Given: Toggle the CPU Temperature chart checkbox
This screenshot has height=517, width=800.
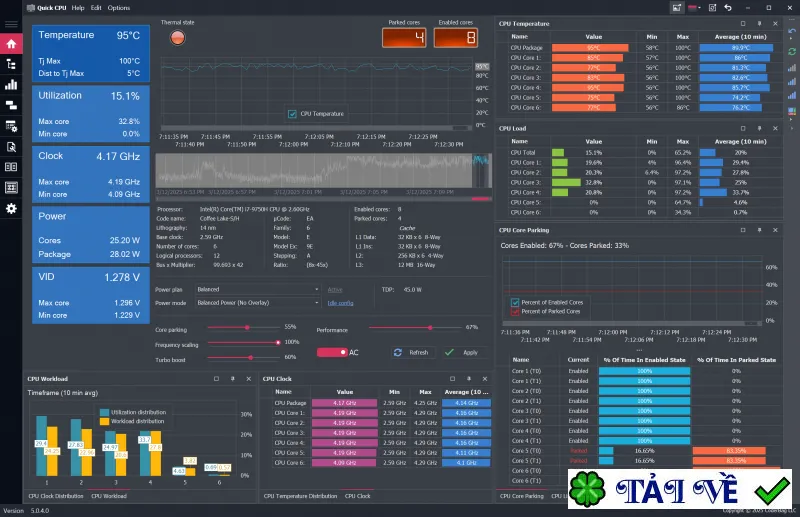Looking at the screenshot, I should [292, 114].
